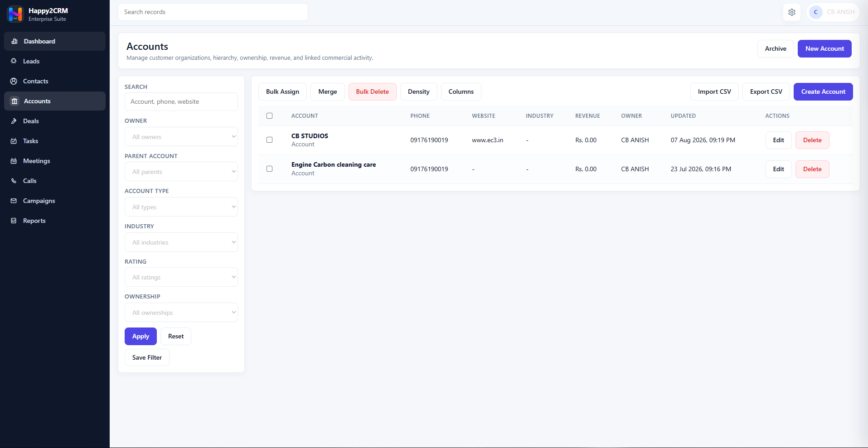Screen dimensions: 868x448
Task: Click the Bulk Delete button
Action: [x=373, y=92]
